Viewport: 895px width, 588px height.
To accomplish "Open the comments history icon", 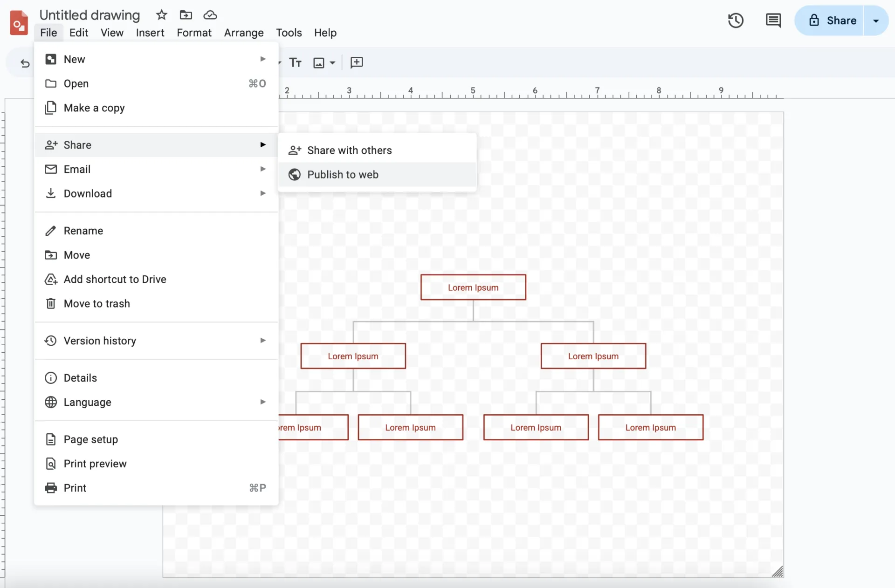I will click(773, 21).
